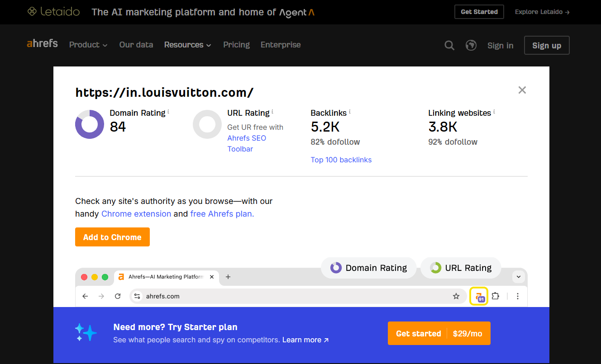Click the Get Started button in top bar
601x364 pixels.
pos(479,12)
